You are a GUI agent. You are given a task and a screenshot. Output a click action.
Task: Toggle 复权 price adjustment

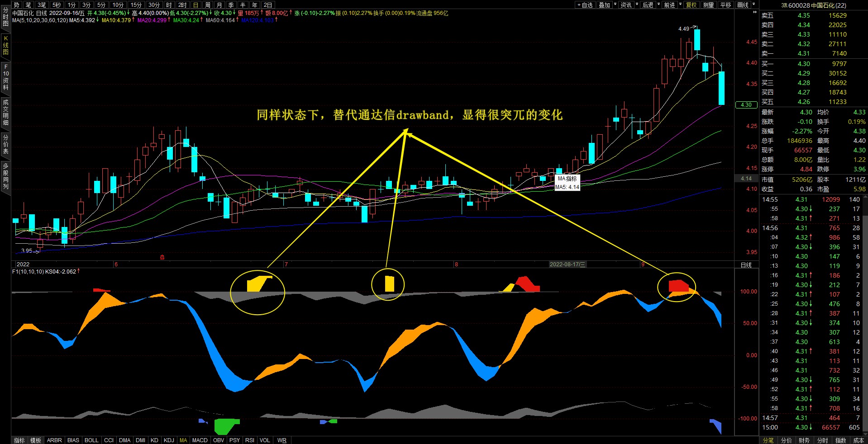[x=692, y=5]
